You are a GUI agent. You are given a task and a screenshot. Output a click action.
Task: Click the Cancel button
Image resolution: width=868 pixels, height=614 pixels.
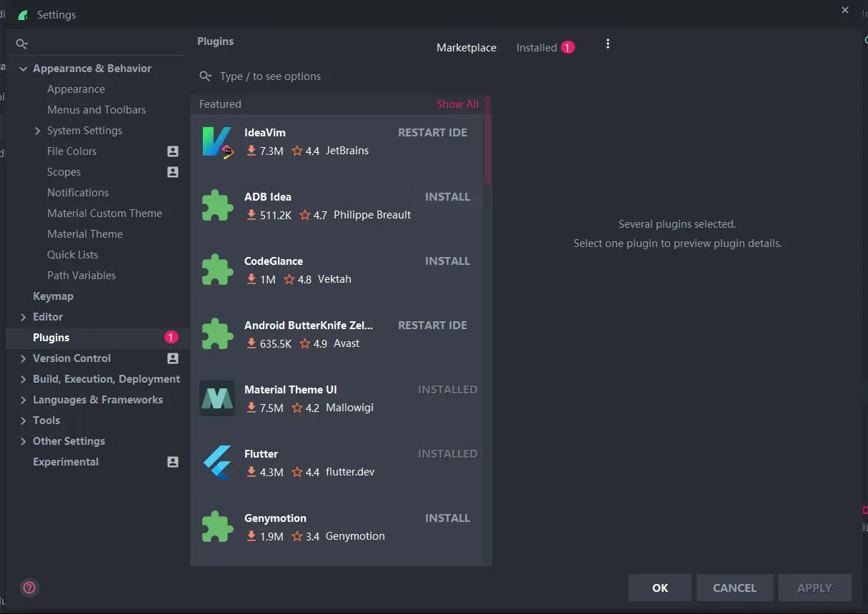pyautogui.click(x=734, y=588)
